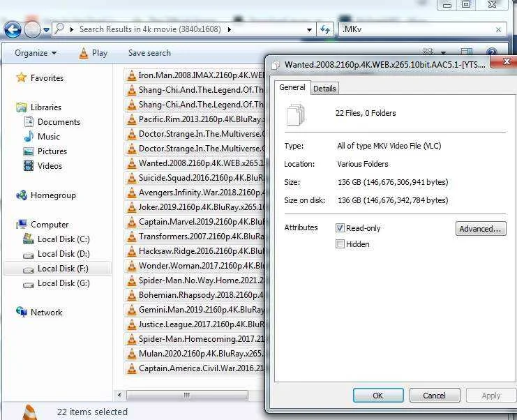Open the recent pages dropdown arrow
The image size is (517, 420).
click(x=47, y=30)
